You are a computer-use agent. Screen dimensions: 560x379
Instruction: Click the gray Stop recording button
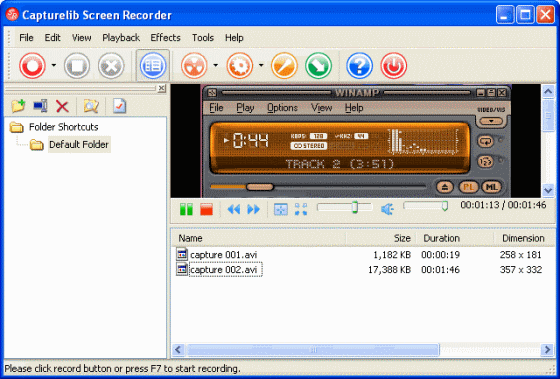[x=77, y=66]
